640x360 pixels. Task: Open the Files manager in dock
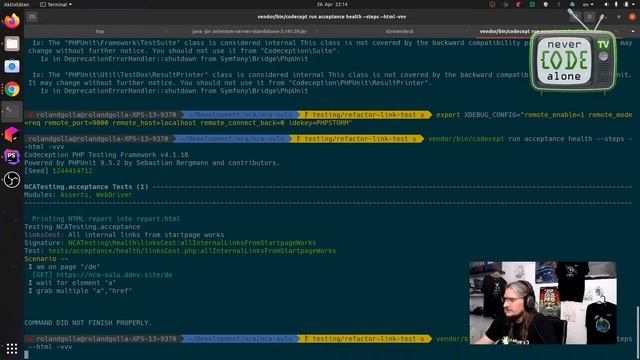pos(12,44)
